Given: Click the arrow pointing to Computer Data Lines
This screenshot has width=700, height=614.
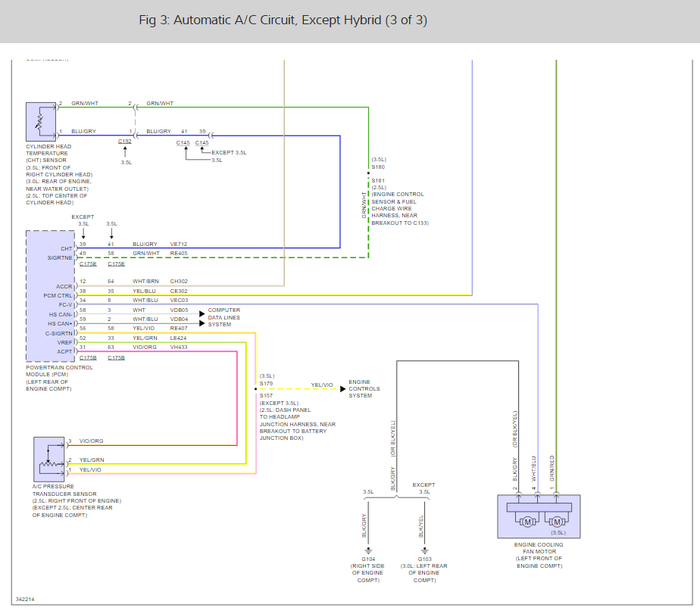Looking at the screenshot, I should [202, 313].
